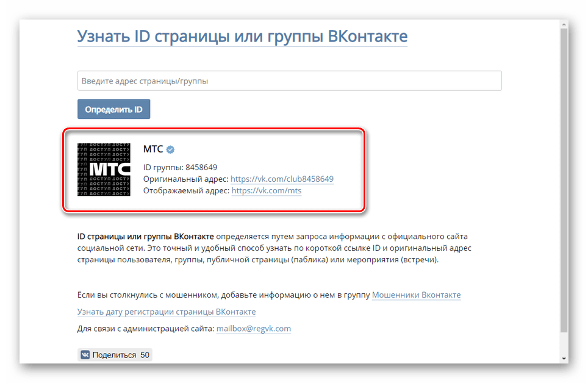Open the Мошенники Вконтакте group link
The image size is (588, 383).
[416, 295]
